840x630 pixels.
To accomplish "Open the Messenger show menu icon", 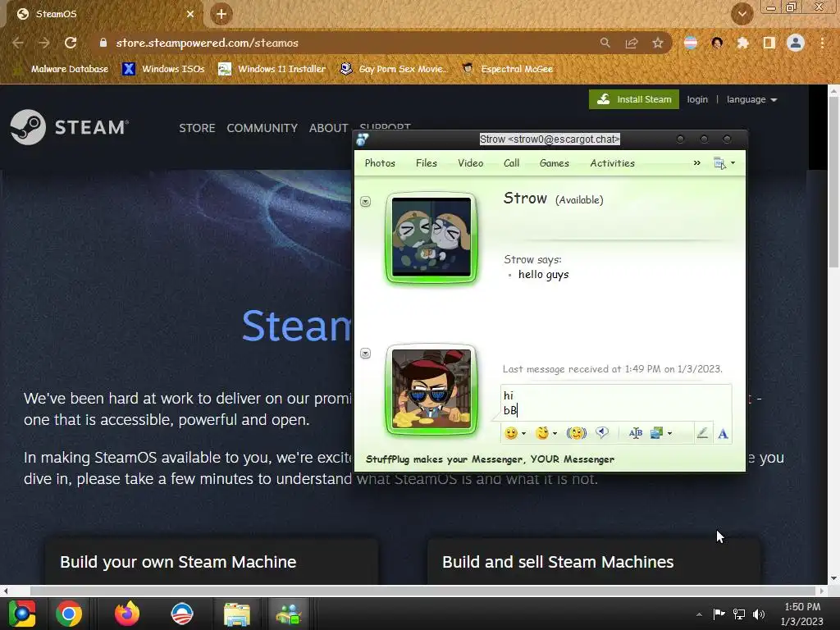I will point(719,163).
